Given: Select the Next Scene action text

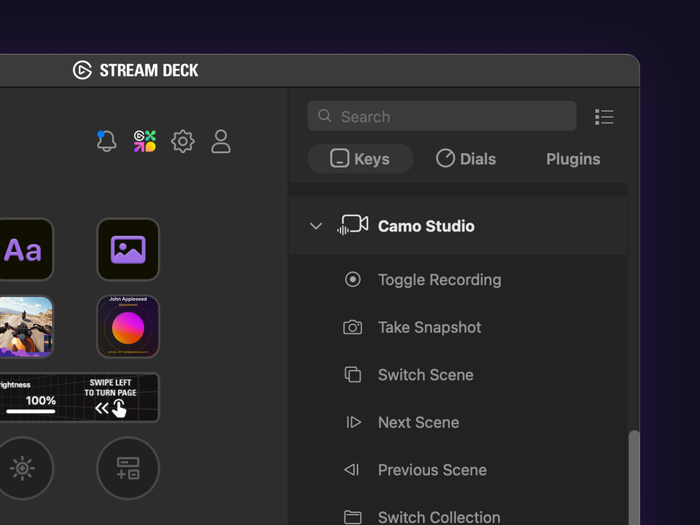Looking at the screenshot, I should point(418,422).
